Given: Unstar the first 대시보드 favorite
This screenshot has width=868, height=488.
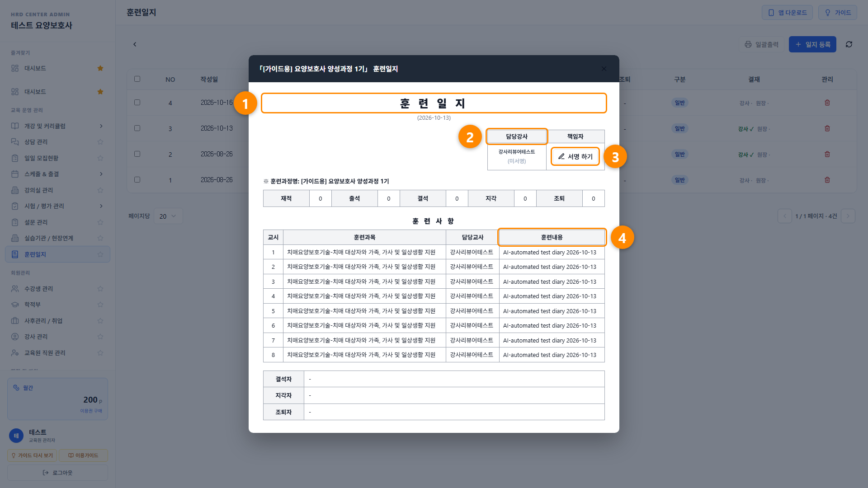Looking at the screenshot, I should [x=100, y=68].
